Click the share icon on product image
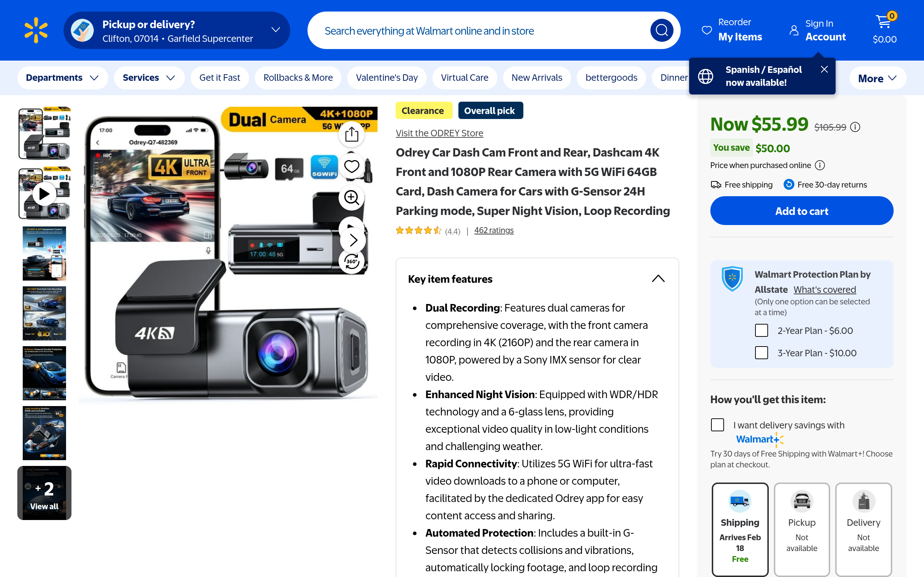 tap(351, 134)
